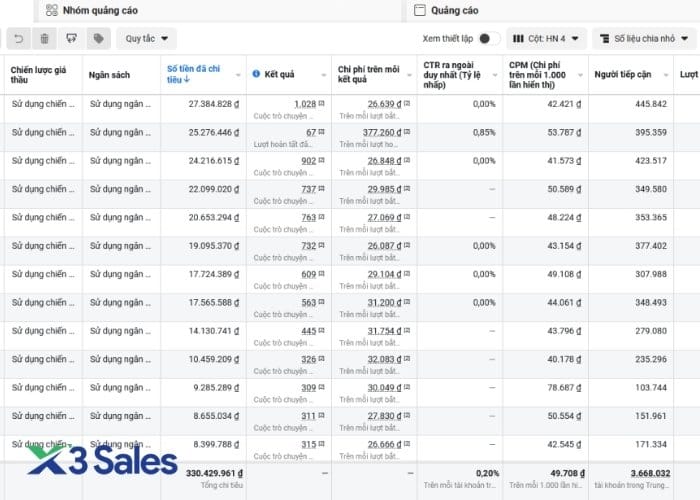Click flag icon next to result 563
This screenshot has height=500, width=700.
321,302
